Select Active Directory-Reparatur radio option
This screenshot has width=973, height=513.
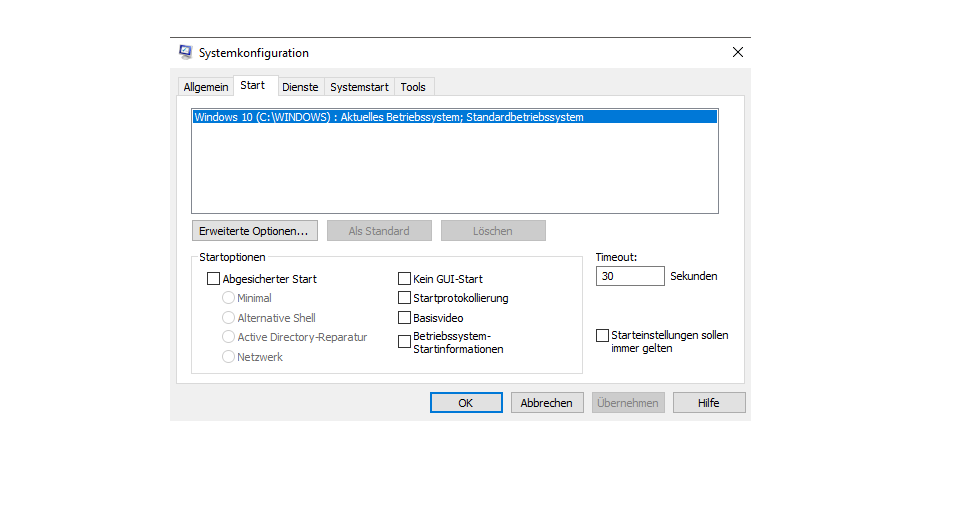(228, 337)
